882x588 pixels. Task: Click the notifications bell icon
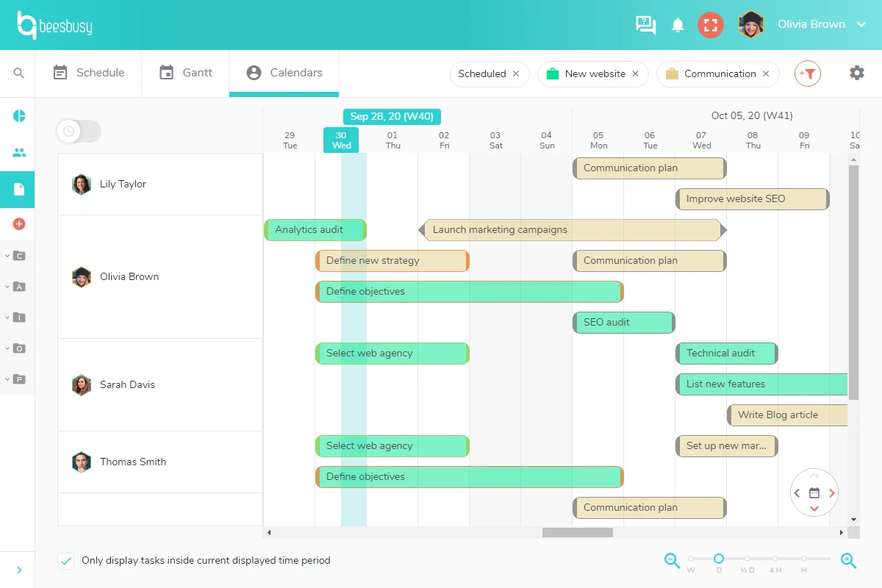tap(678, 25)
